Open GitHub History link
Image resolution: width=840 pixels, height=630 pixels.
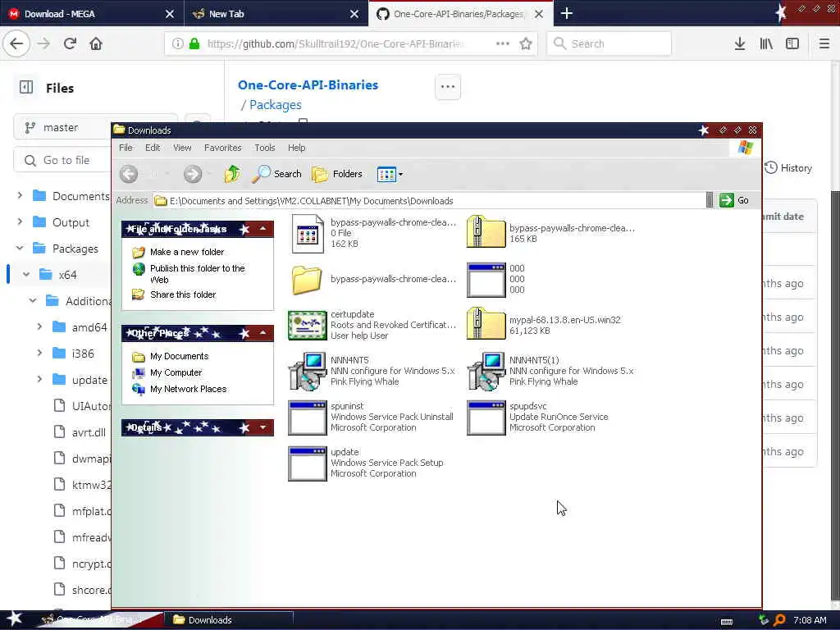pyautogui.click(x=788, y=167)
